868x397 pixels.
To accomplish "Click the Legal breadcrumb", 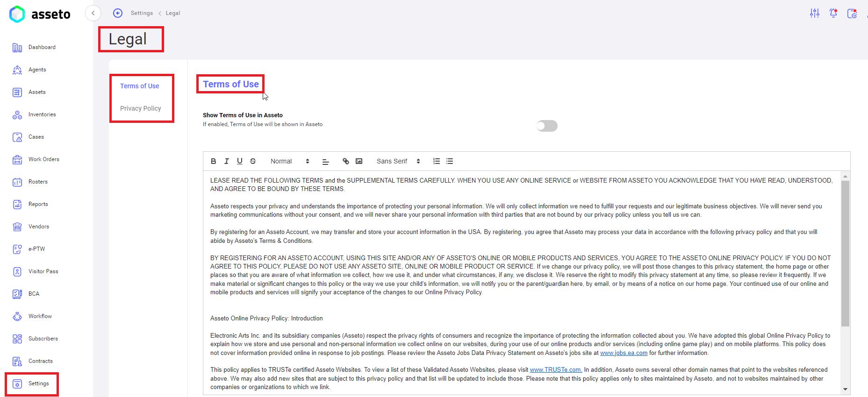I will coord(173,13).
